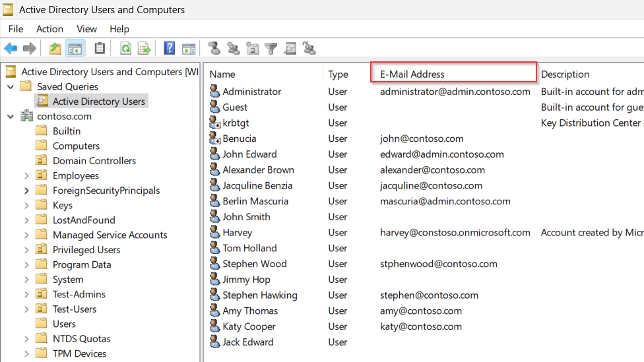The height and width of the screenshot is (362, 644).
Task: Select the Tom Holland user
Action: pos(249,249)
